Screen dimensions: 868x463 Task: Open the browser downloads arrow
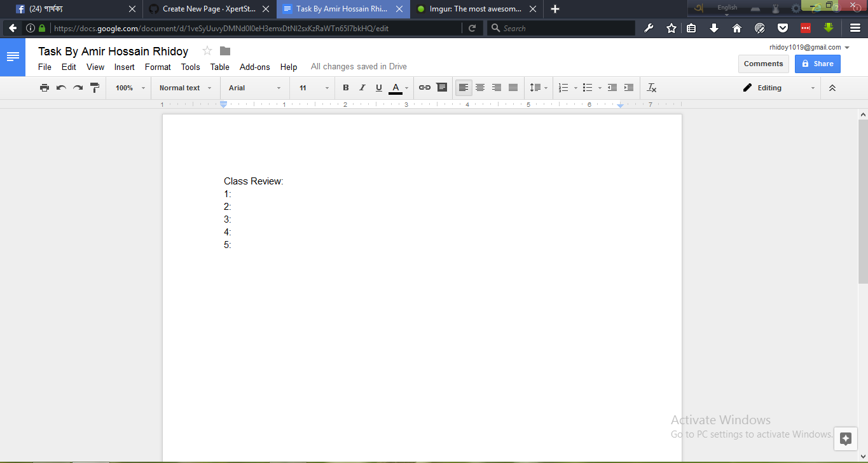pyautogui.click(x=714, y=28)
